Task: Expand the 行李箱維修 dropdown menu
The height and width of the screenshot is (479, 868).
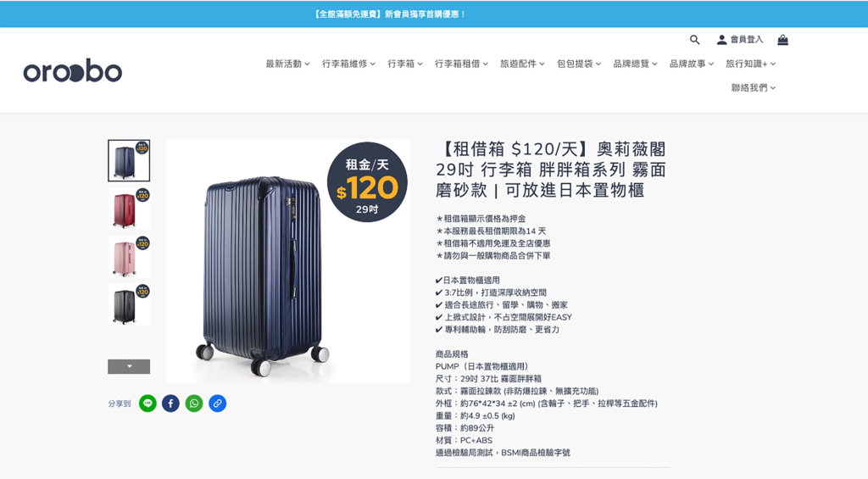Action: (x=348, y=64)
